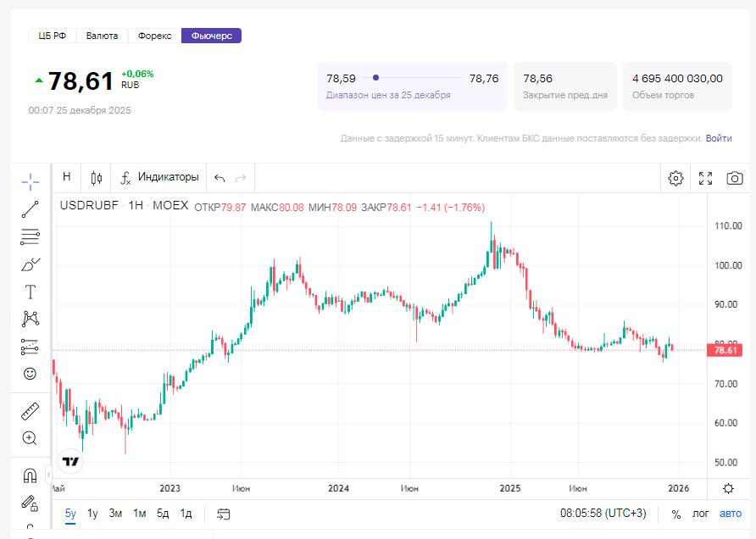Select the crosshair cursor tool

click(30, 182)
